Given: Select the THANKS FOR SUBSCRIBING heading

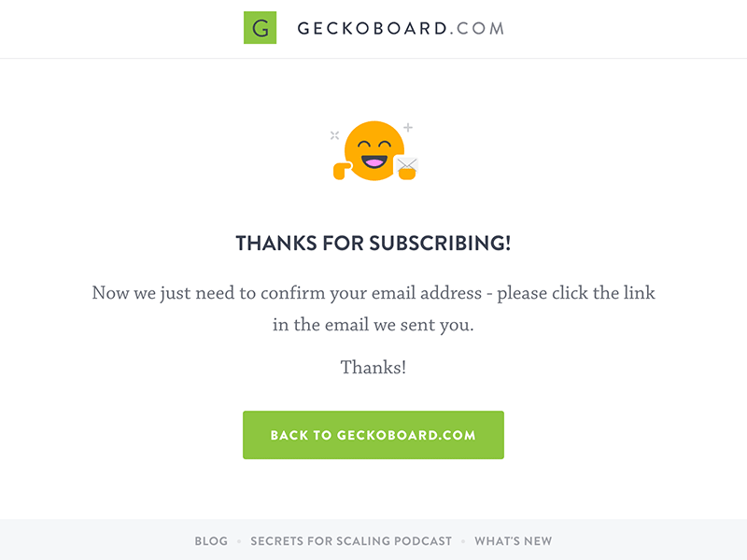Looking at the screenshot, I should point(373,242).
